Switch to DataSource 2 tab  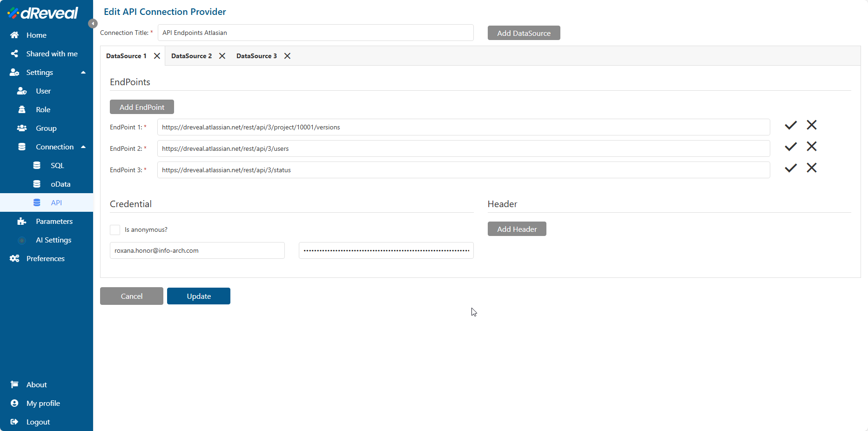point(191,56)
